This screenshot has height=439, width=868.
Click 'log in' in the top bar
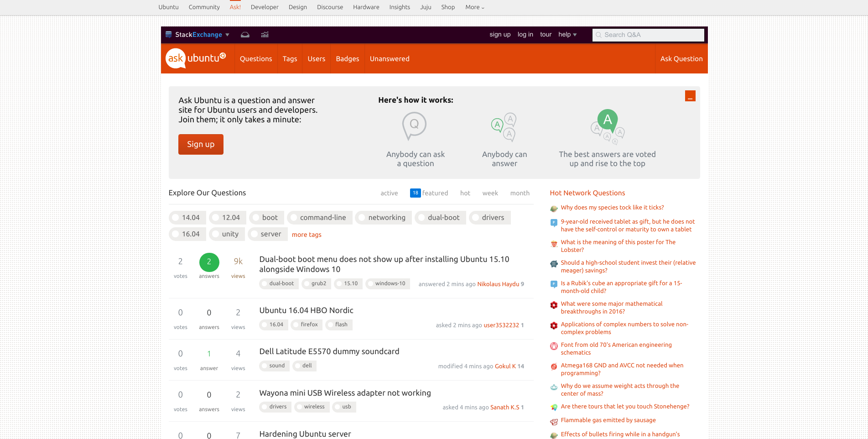coord(525,34)
